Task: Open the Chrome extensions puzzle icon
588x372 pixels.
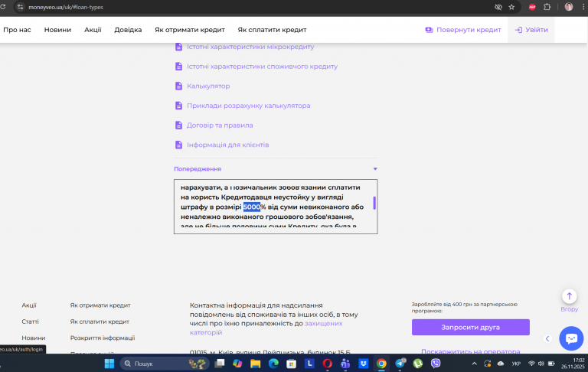Action: [547, 7]
